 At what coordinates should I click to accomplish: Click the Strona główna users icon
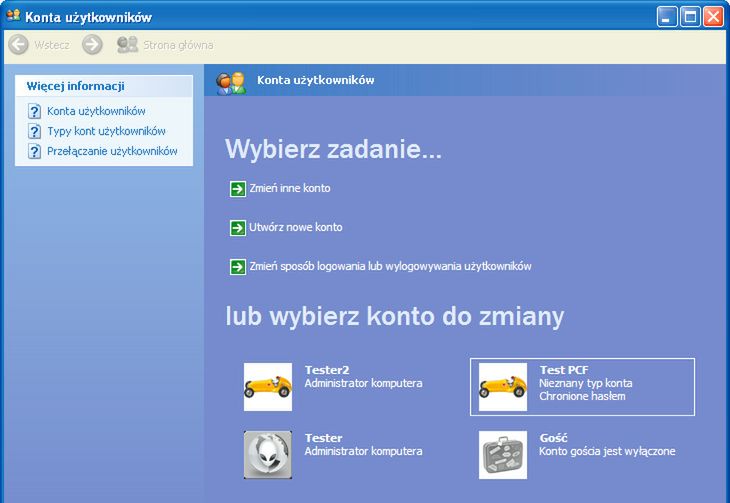pos(128,45)
